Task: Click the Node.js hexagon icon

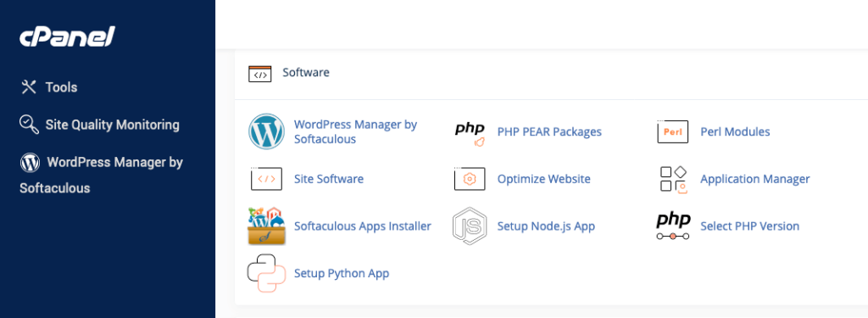Action: pos(470,226)
